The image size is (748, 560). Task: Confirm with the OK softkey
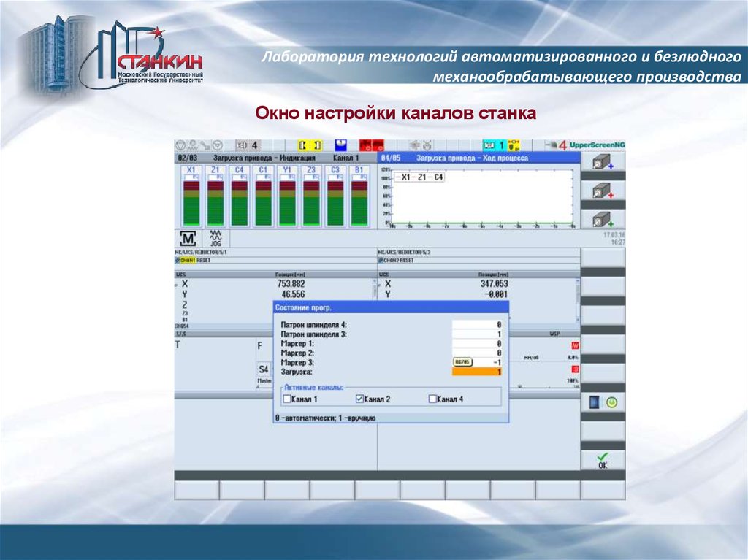(x=603, y=460)
